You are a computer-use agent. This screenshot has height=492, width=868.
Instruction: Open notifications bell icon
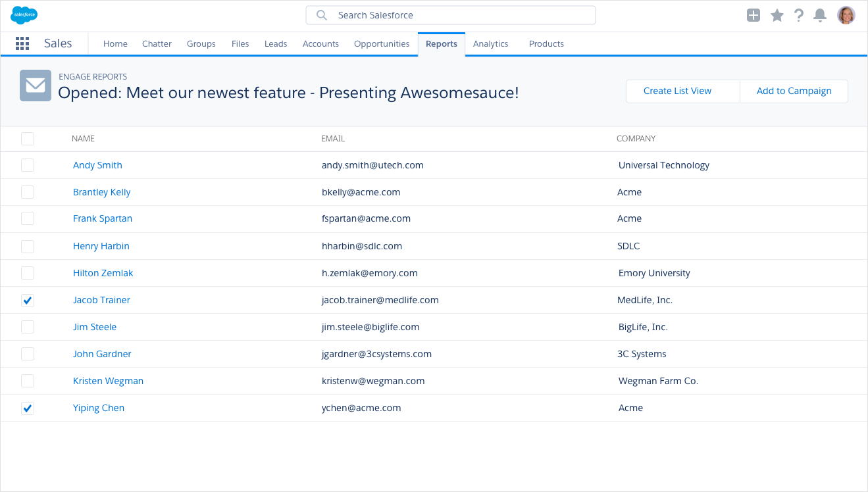point(820,15)
